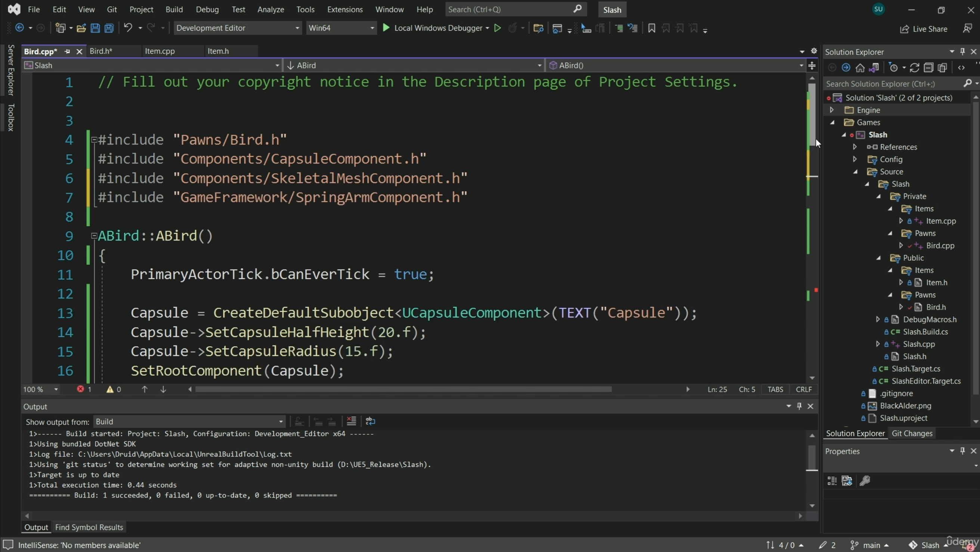
Task: Start Without Debugging green outline arrow
Action: [x=497, y=28]
